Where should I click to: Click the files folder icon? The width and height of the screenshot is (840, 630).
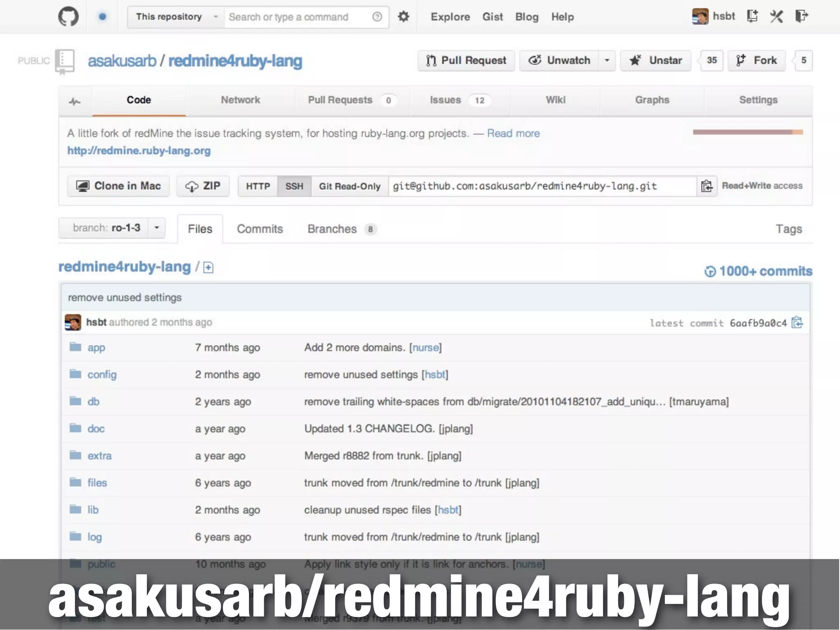click(x=75, y=482)
